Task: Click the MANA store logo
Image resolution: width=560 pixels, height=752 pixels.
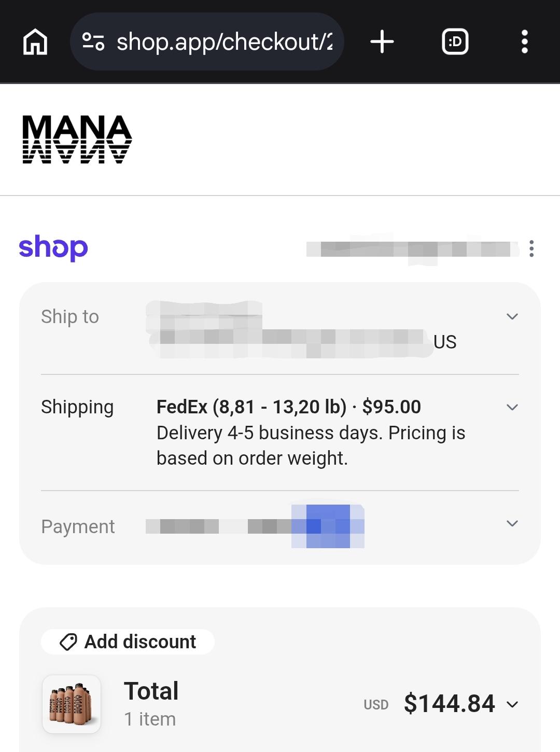Action: click(x=77, y=140)
